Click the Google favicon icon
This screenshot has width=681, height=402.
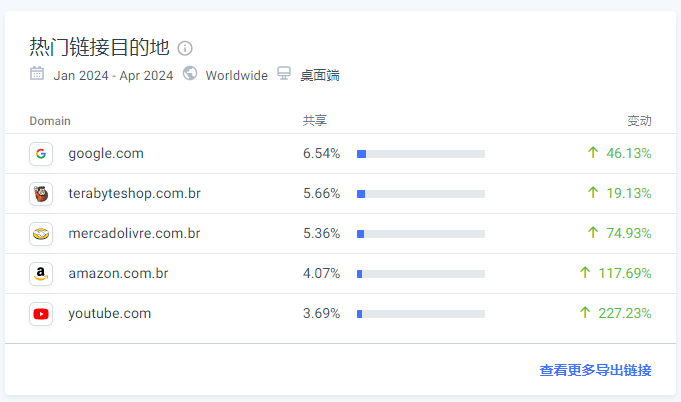pos(41,154)
